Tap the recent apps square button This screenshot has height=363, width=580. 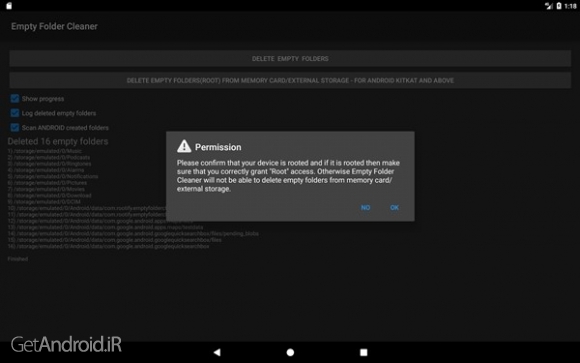click(x=364, y=352)
